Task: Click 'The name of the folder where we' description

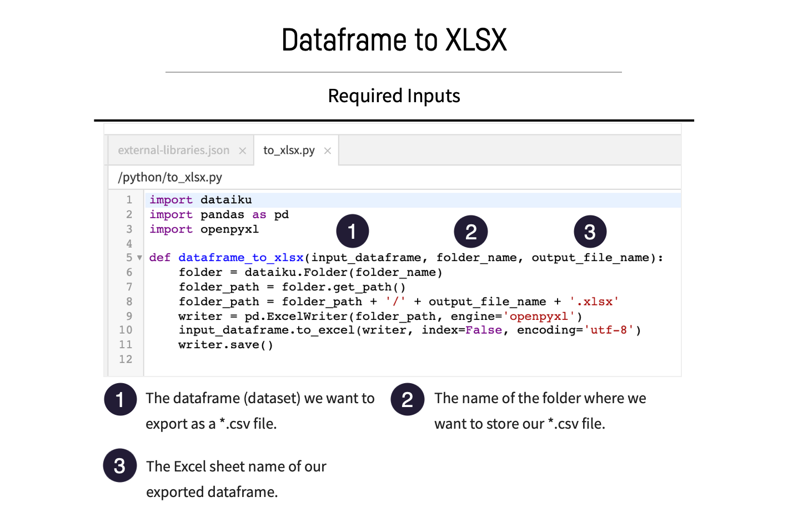Action: point(540,398)
